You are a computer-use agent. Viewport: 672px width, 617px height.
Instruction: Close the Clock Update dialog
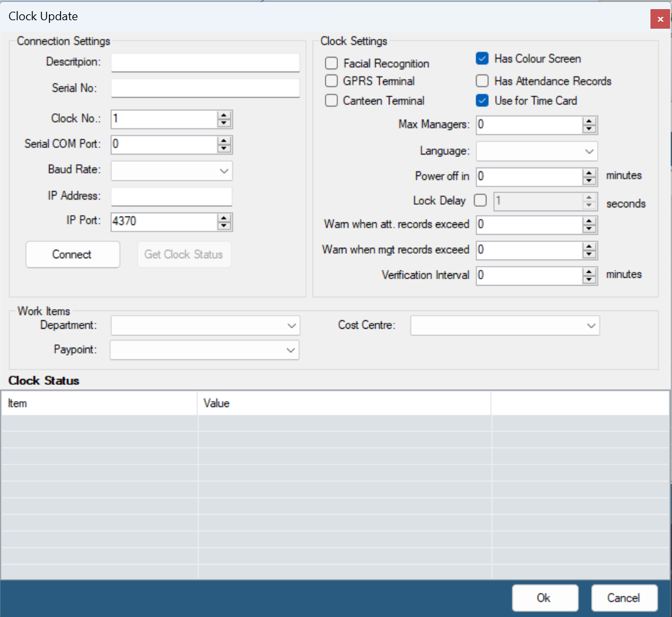click(x=660, y=19)
